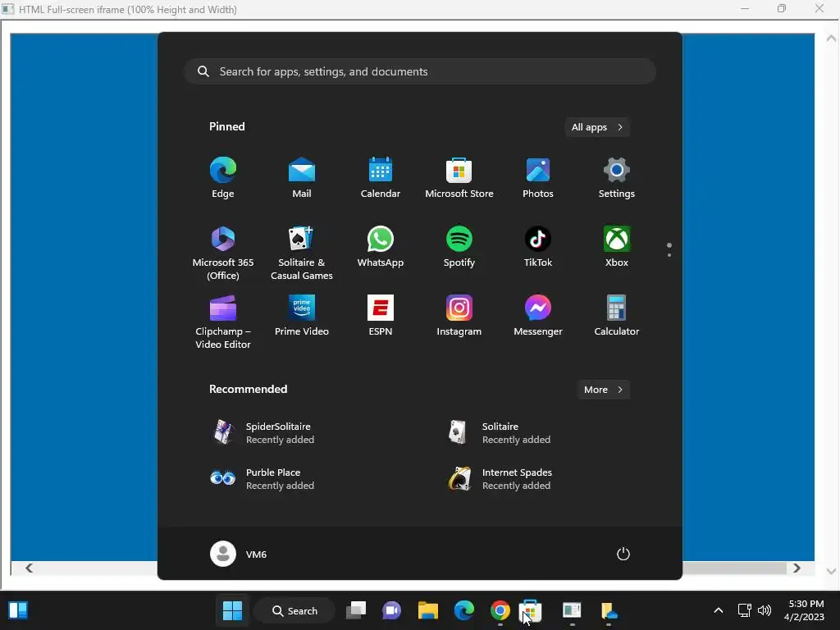The width and height of the screenshot is (840, 630).
Task: Show hidden system tray icons
Action: click(x=719, y=610)
